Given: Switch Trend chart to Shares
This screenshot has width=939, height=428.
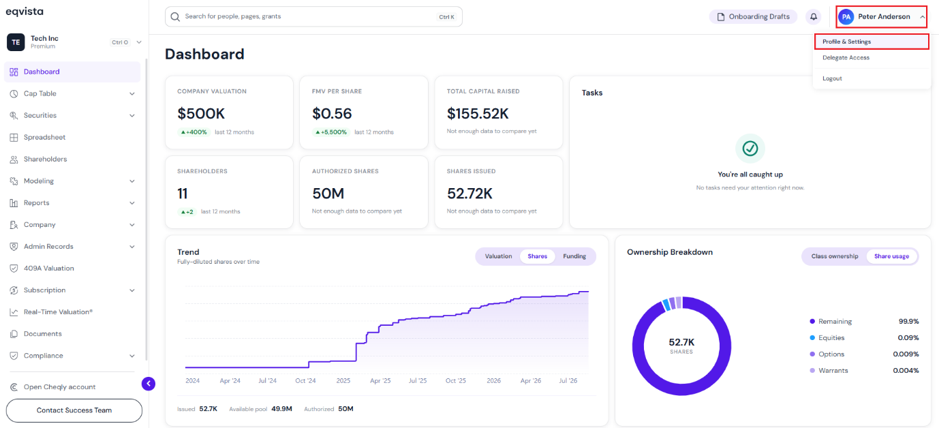Looking at the screenshot, I should point(537,256).
